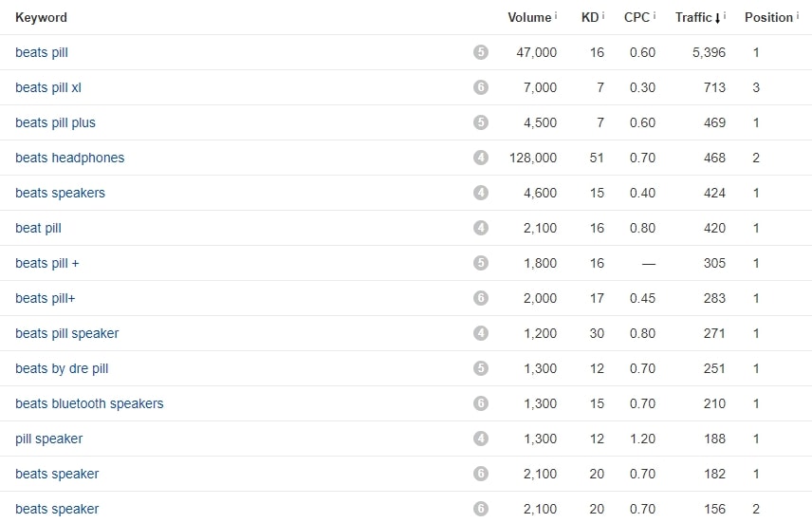Select the volume value 128,000

coord(533,158)
